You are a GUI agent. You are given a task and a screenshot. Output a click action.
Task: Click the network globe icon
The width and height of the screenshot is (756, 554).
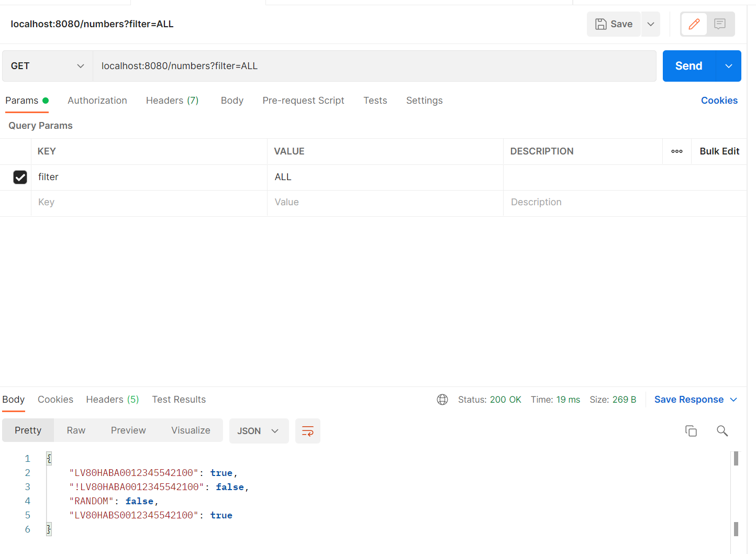point(442,400)
